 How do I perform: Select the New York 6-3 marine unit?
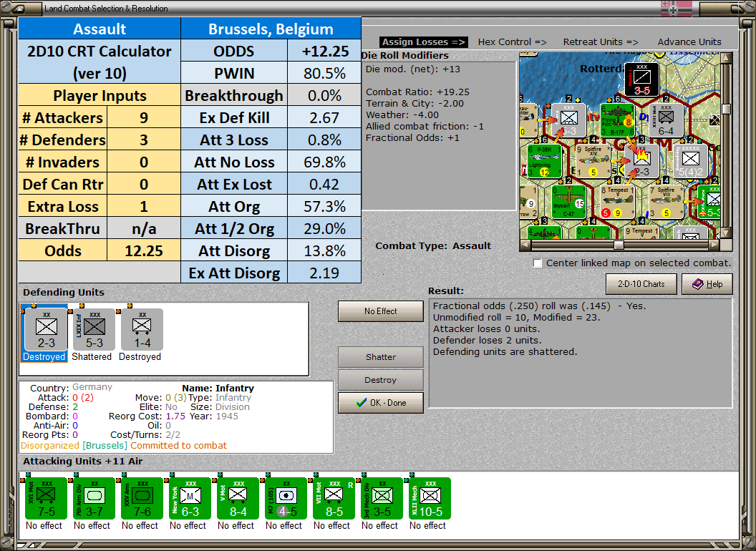[x=190, y=499]
